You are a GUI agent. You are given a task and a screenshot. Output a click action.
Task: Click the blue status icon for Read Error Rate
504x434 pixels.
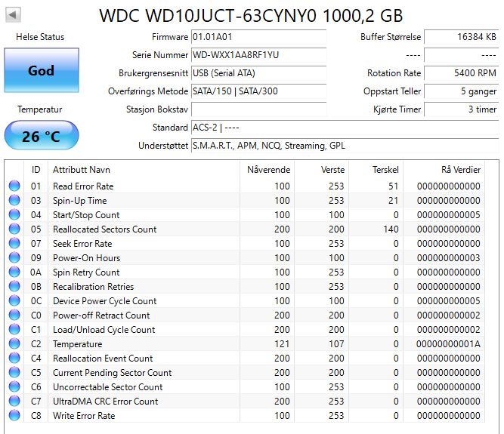coord(14,186)
